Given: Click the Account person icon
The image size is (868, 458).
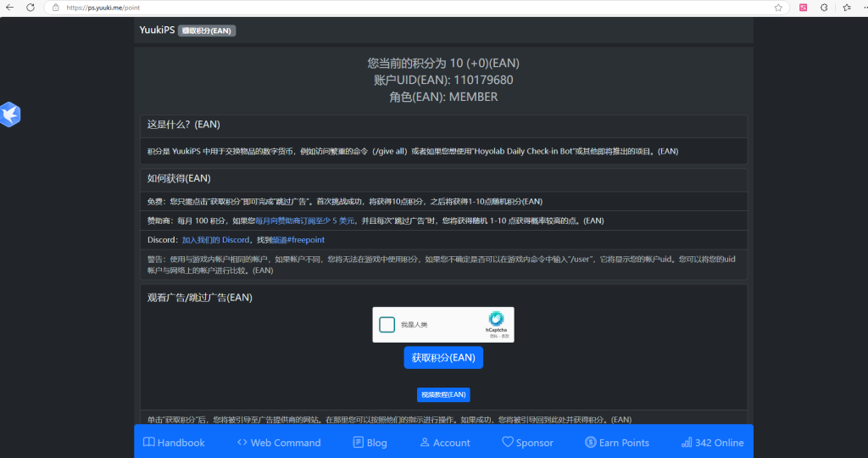Looking at the screenshot, I should [425, 442].
